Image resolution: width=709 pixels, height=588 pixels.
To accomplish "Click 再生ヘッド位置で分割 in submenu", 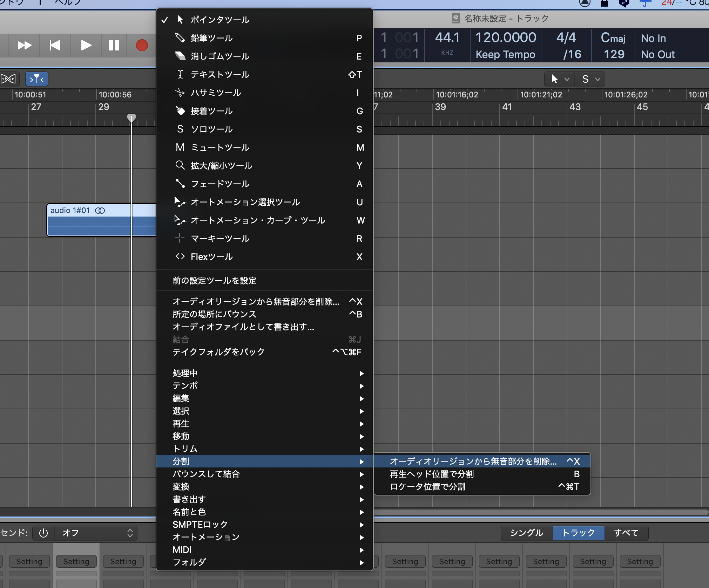I will coord(432,474).
